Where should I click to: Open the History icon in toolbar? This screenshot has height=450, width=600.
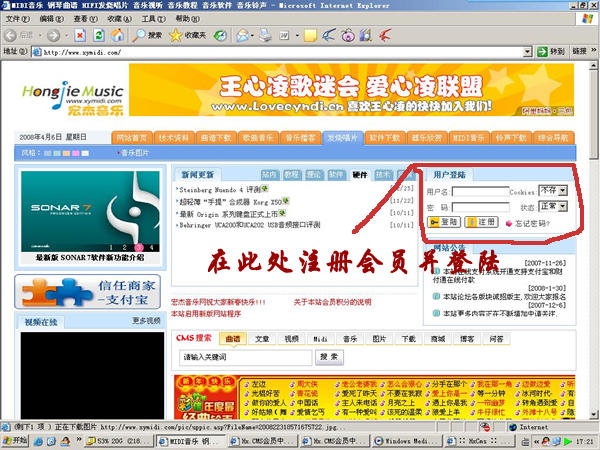(x=220, y=36)
